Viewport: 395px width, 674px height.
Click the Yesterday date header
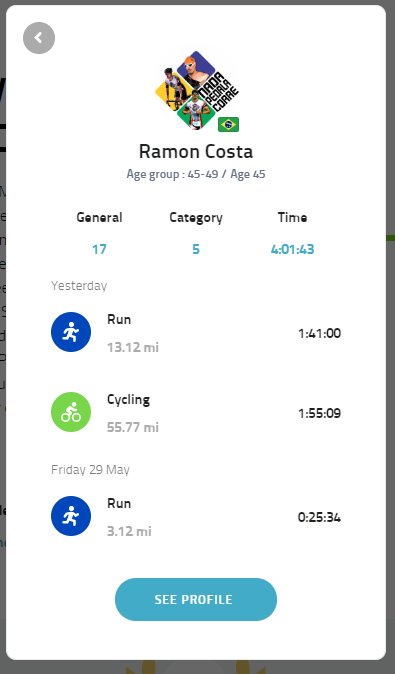click(x=79, y=286)
